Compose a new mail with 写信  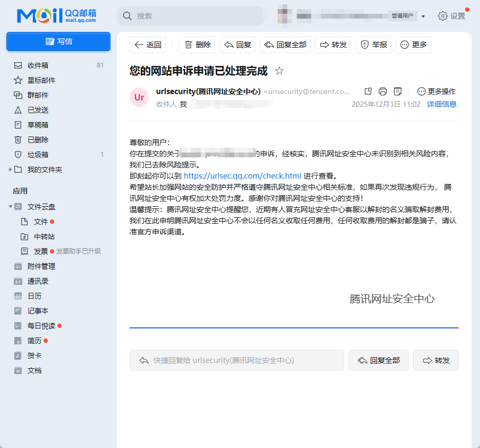[58, 41]
